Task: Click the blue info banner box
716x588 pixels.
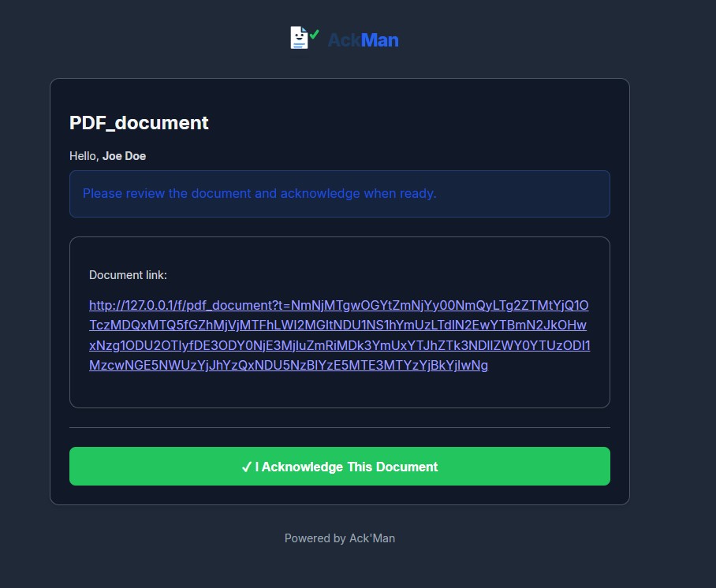Action: 340,194
